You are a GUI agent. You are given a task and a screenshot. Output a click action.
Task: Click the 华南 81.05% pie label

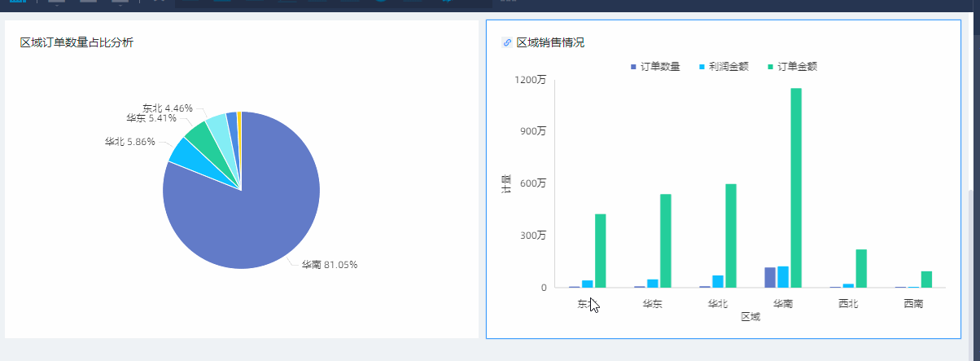330,265
